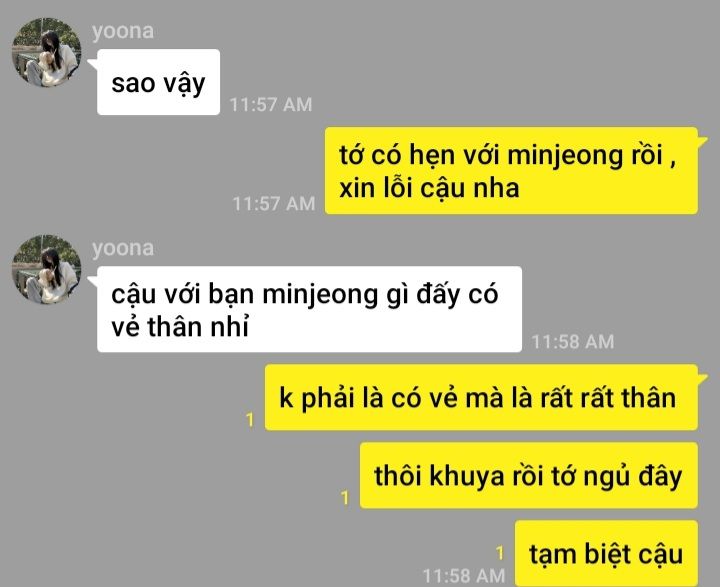Click the 'vẻ thân nhỉ' line in yoona's message
Screen dimensions: 720x587
[x=180, y=327]
